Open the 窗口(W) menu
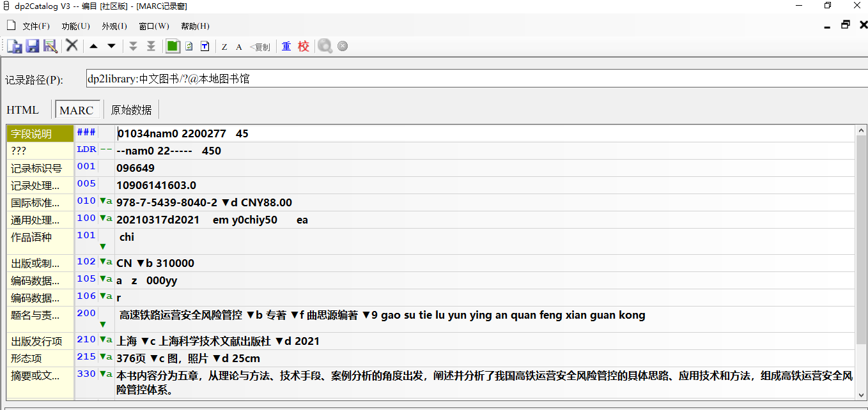 pyautogui.click(x=153, y=26)
